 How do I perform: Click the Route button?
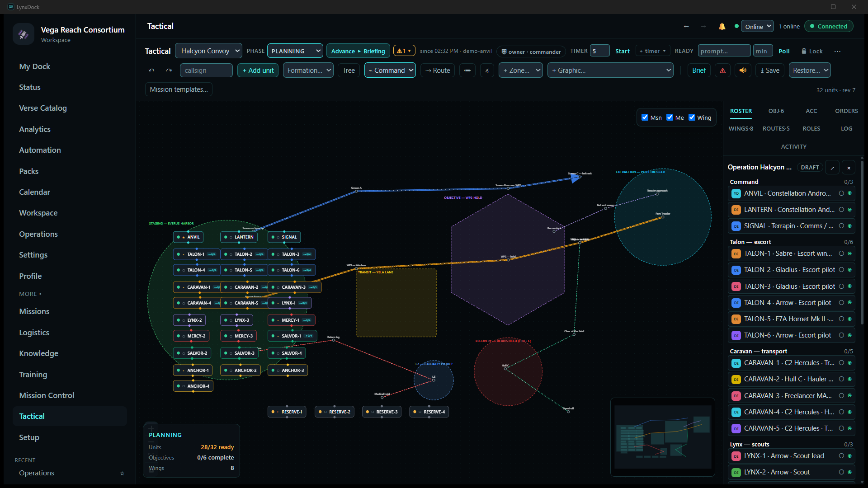[x=438, y=70]
